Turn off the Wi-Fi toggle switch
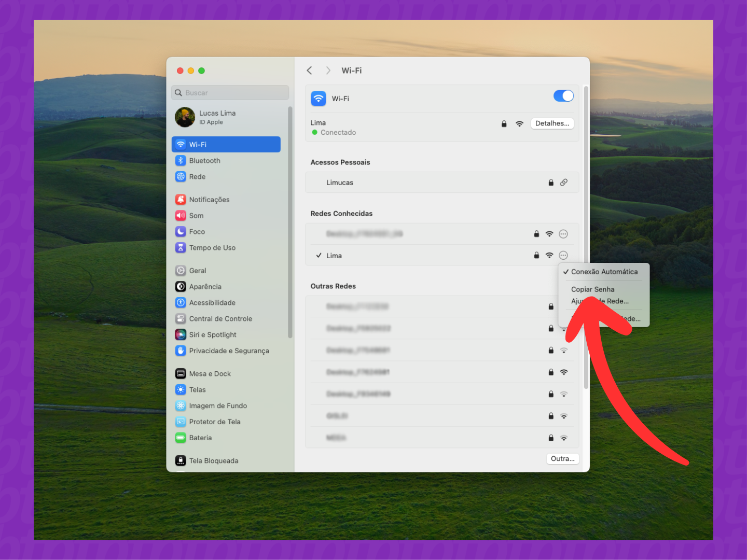The height and width of the screenshot is (560, 747). (x=563, y=96)
